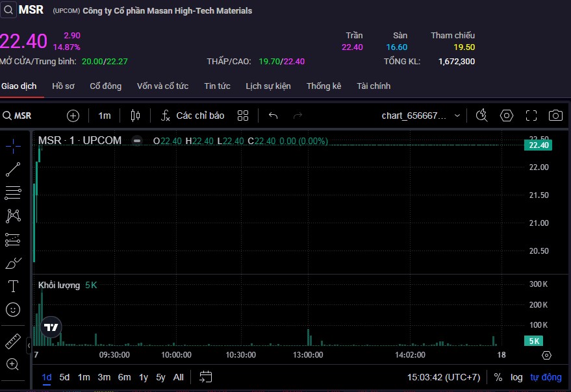Open the 1m interval selector
This screenshot has width=571, height=392.
coord(105,116)
